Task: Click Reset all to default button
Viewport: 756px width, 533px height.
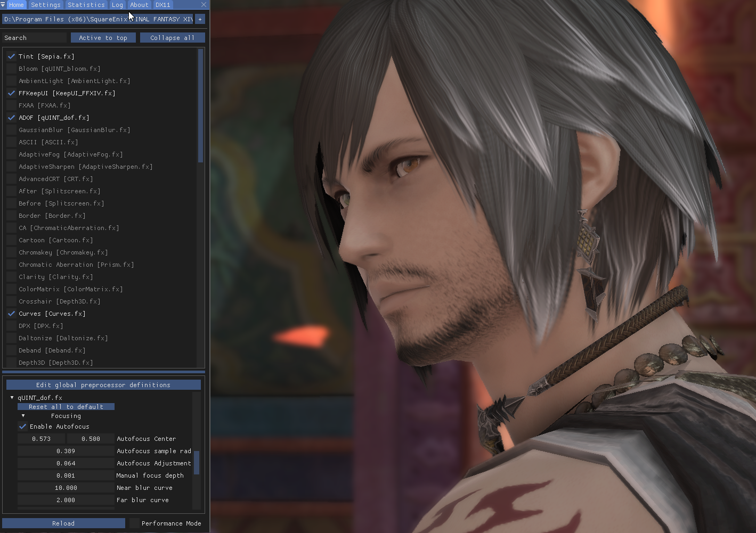Action: tap(66, 407)
